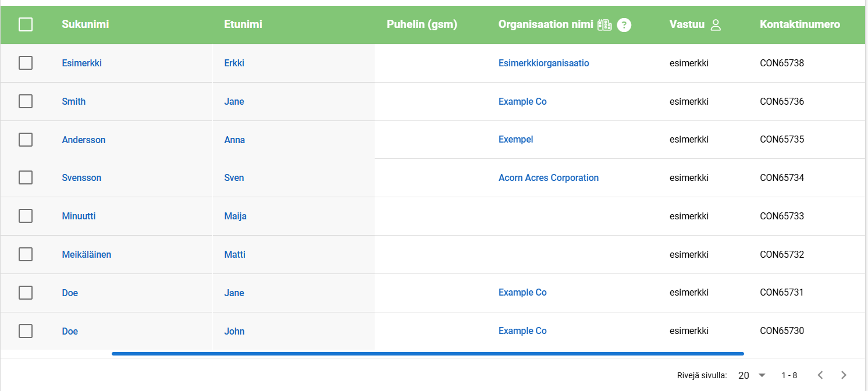Select all rows using the header checkbox

(26, 24)
